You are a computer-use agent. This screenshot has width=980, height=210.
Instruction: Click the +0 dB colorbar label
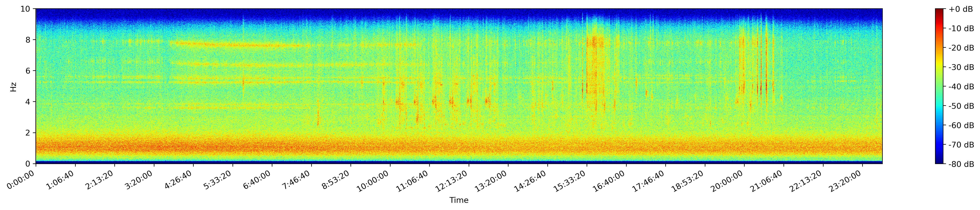click(x=961, y=9)
